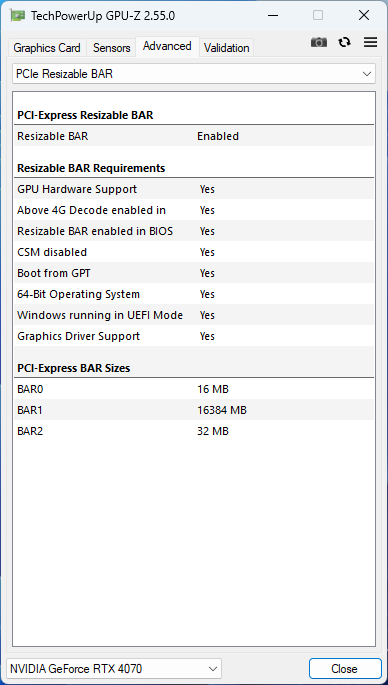Viewport: 388px width, 685px height.
Task: Select the Resizable BAR row label
Action: point(53,136)
